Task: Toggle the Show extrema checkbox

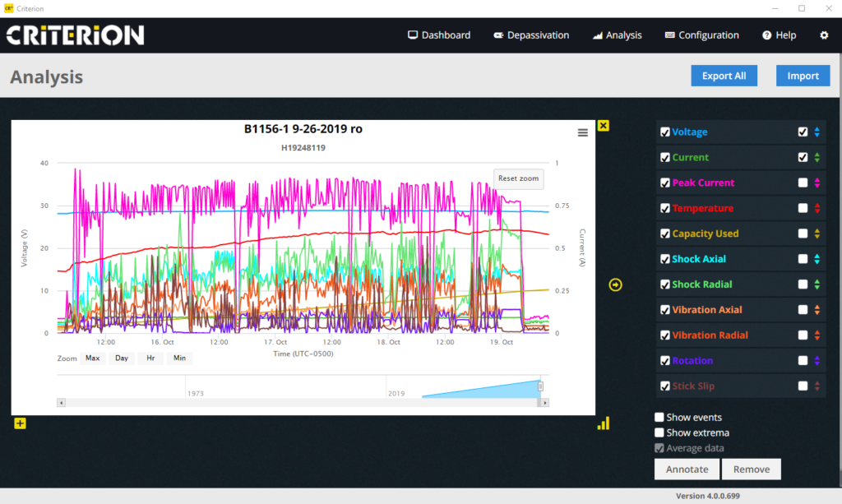Action: pyautogui.click(x=659, y=433)
